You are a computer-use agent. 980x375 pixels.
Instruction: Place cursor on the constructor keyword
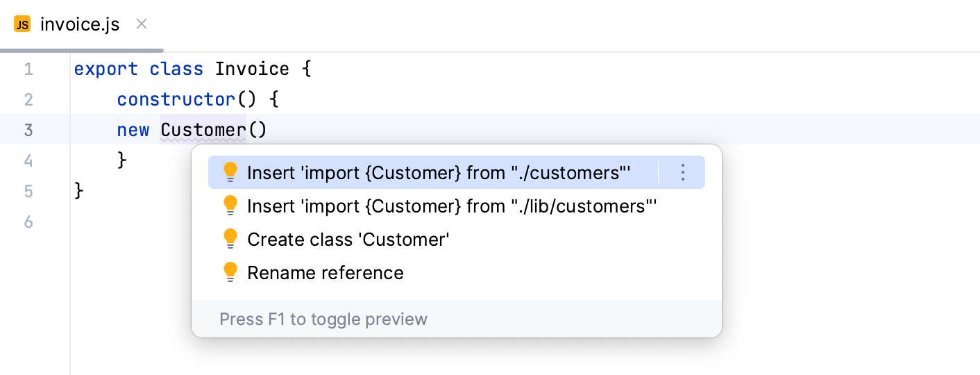tap(176, 99)
